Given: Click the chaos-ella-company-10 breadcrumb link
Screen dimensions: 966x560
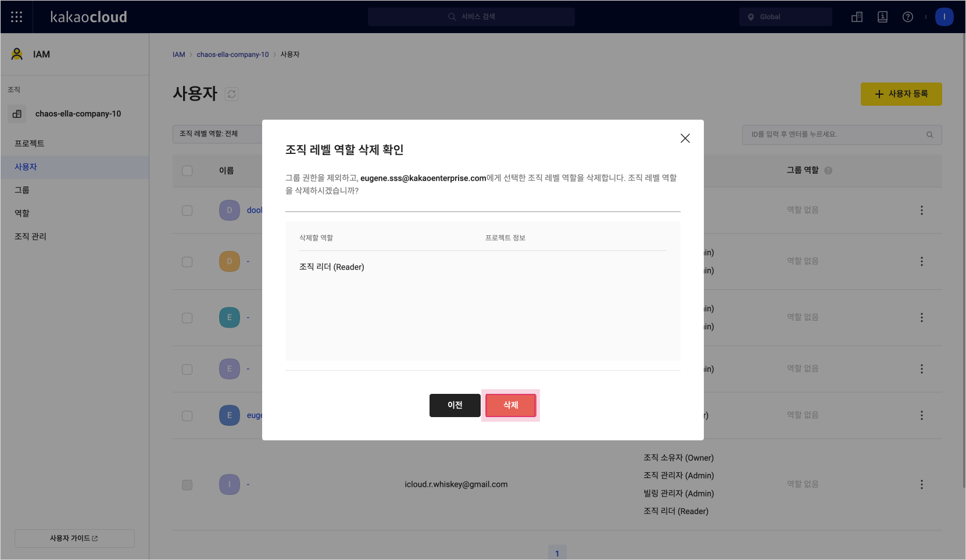Looking at the screenshot, I should click(232, 55).
